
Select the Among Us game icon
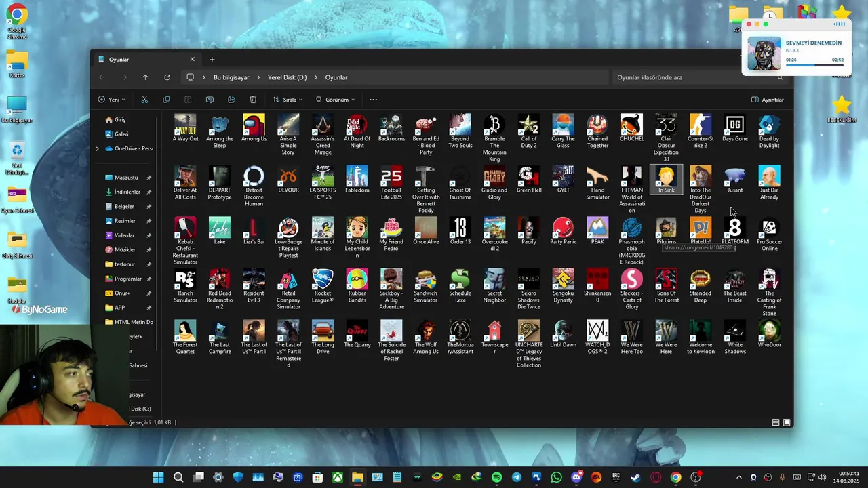click(254, 128)
